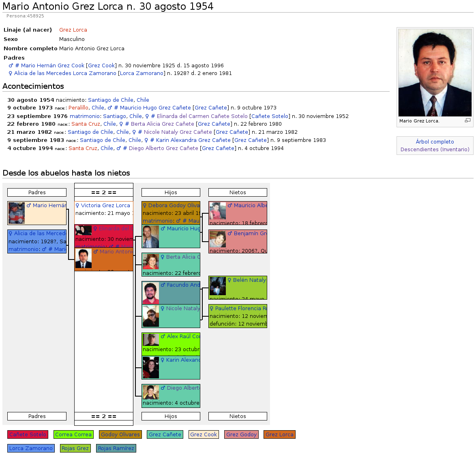The width and height of the screenshot is (476, 459).
Task: Click the Rojas Ramírez legend swatch
Action: click(116, 448)
